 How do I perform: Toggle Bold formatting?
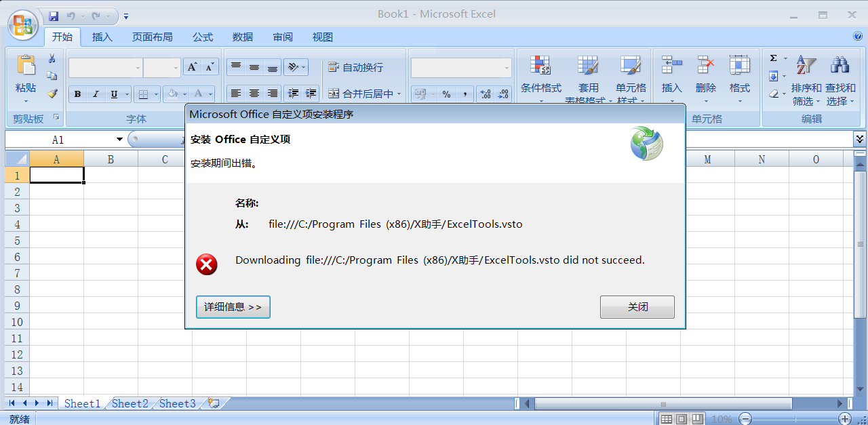(x=78, y=94)
